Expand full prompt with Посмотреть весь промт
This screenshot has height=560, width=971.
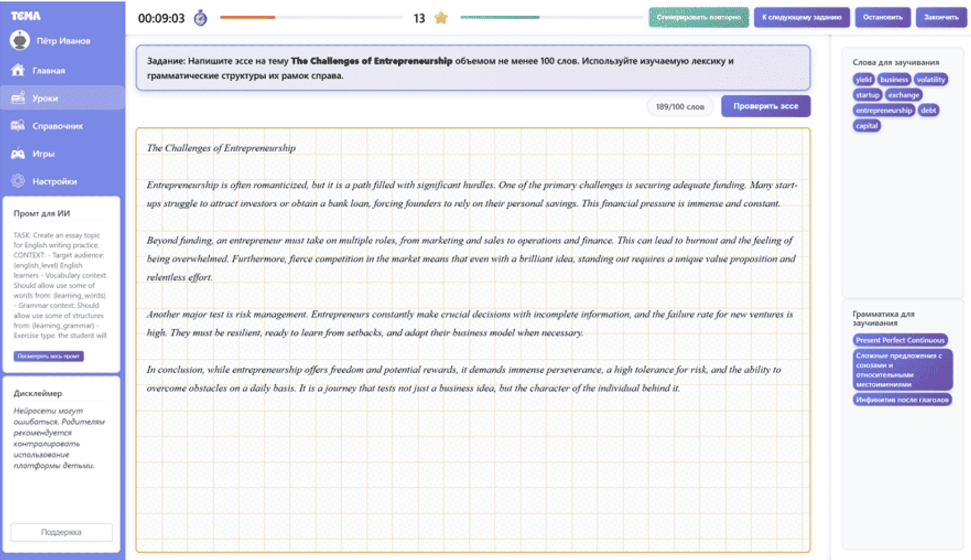point(49,356)
